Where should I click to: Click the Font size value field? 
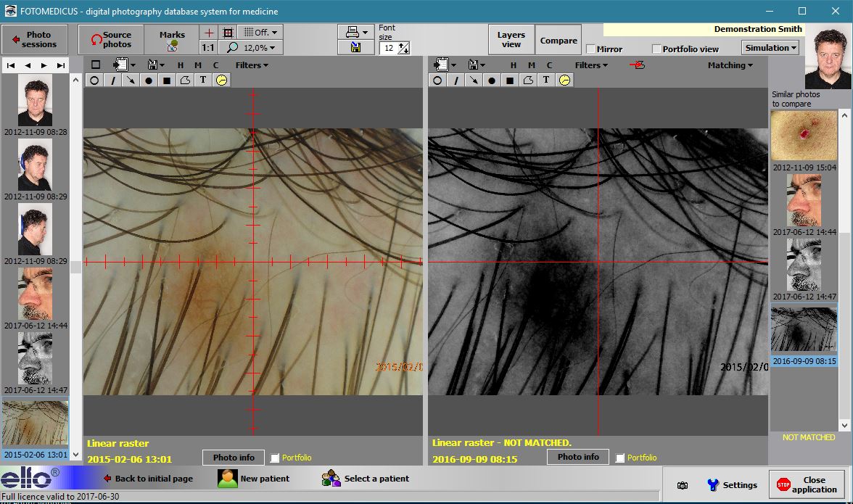point(389,48)
